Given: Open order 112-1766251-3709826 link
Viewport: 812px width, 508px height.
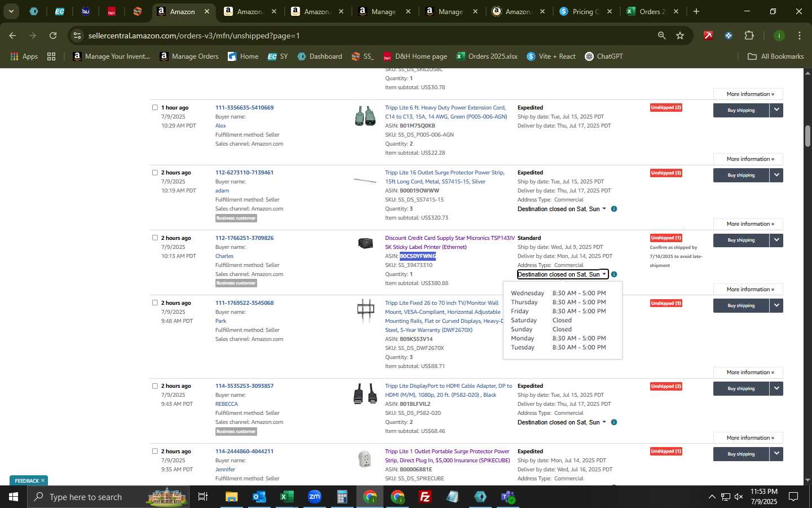Looking at the screenshot, I should tap(244, 238).
